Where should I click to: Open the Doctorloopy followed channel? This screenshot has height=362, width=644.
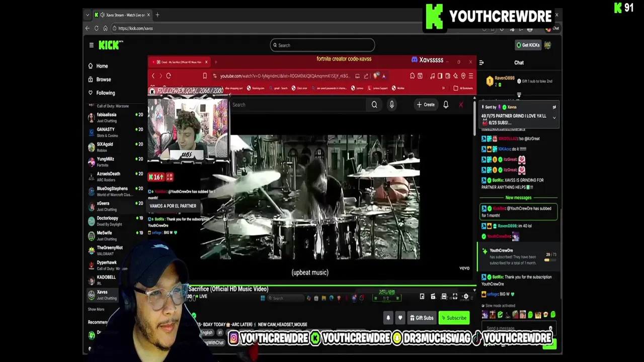(x=115, y=221)
